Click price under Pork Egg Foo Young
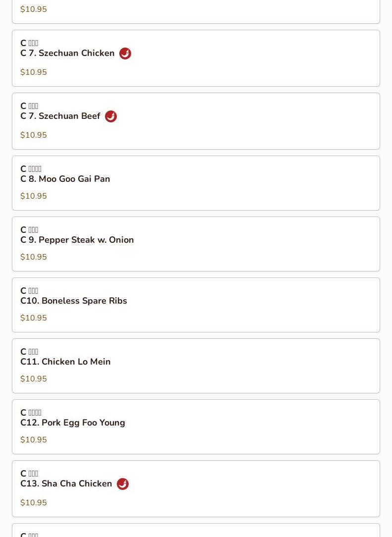Image resolution: width=392 pixels, height=537 pixels. pyautogui.click(x=34, y=440)
